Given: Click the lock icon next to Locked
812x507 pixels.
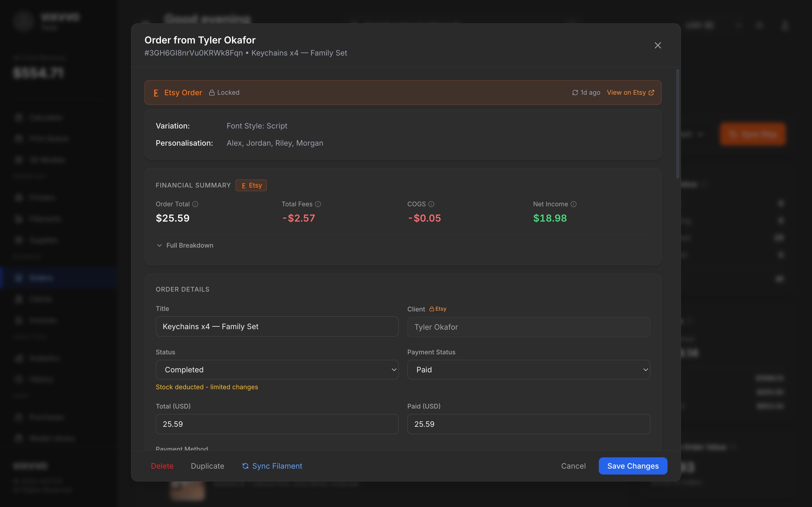Looking at the screenshot, I should 212,93.
